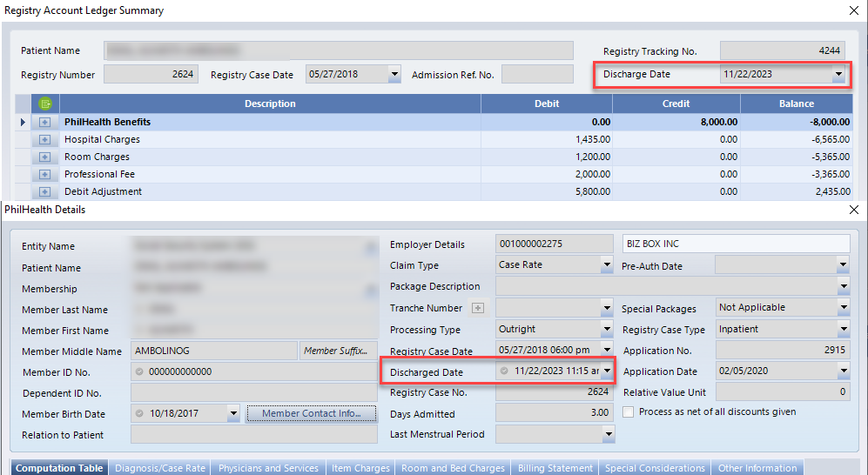Viewport: 868px width, 475px height.
Task: Expand the Professional Fee row
Action: (45, 175)
